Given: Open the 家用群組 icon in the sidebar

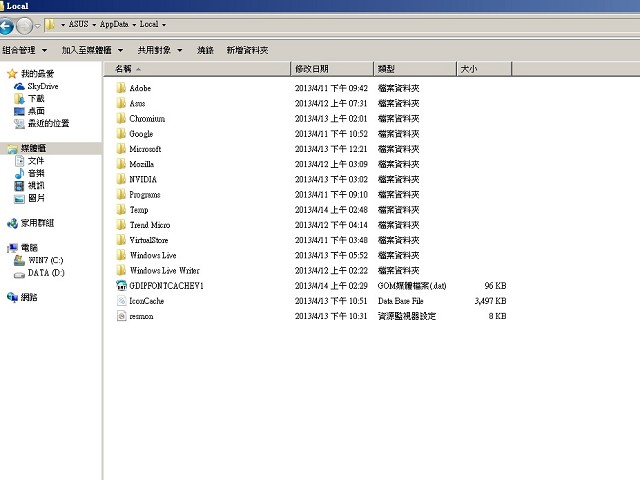Looking at the screenshot, I should click(x=12, y=223).
